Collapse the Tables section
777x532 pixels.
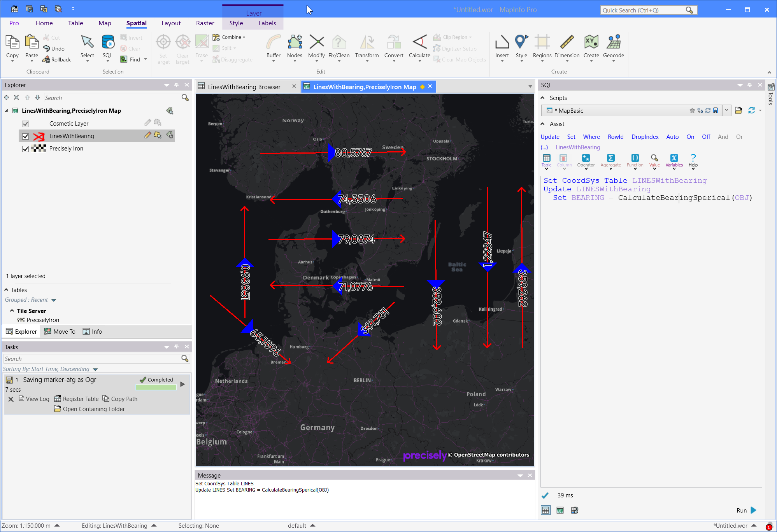6,290
